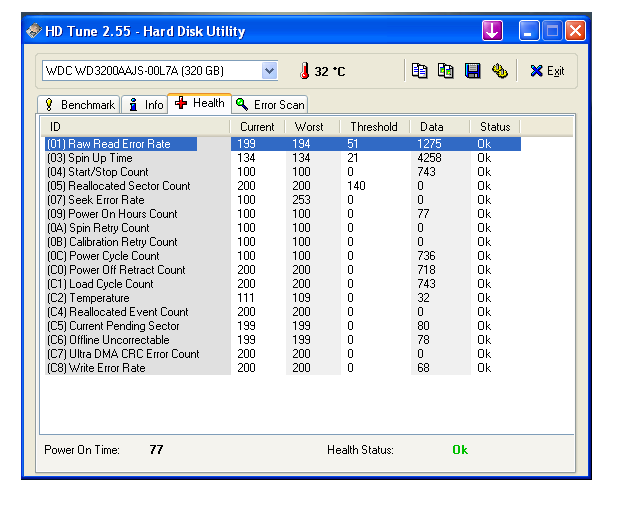Viewport: 640px width, 512px height.
Task: Click the Threshold column header
Action: pos(374,127)
